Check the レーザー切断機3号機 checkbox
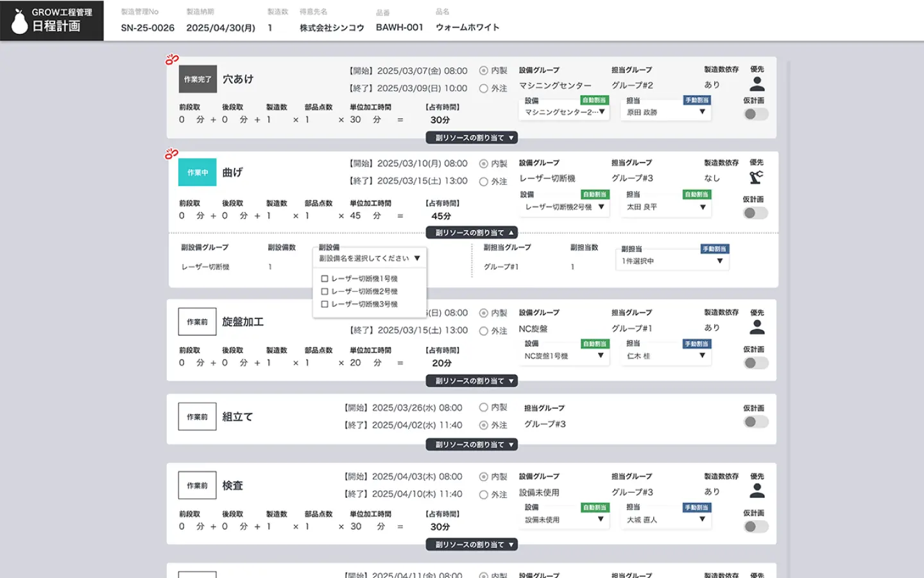Viewport: 924px width, 578px height. [x=325, y=304]
